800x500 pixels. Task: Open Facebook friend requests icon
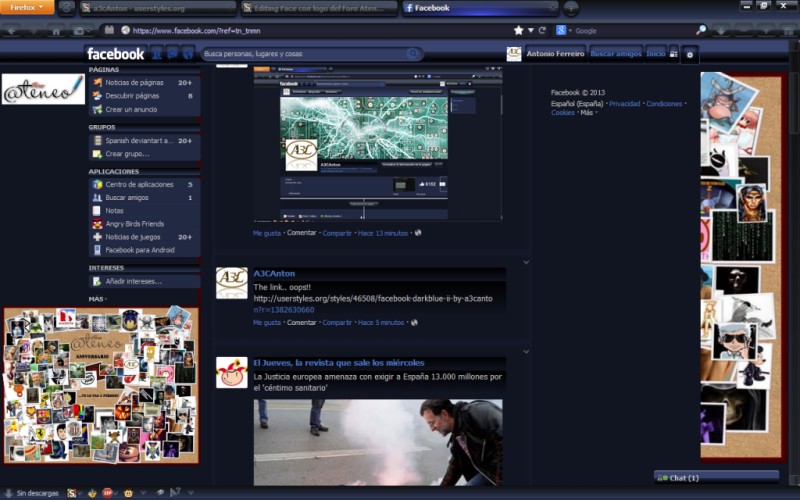157,54
